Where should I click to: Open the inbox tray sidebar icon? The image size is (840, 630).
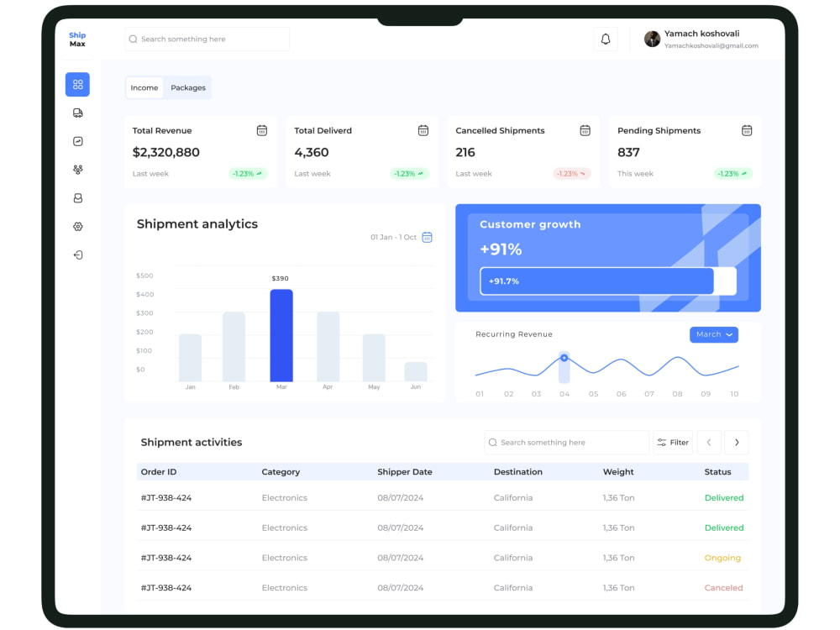click(x=77, y=198)
